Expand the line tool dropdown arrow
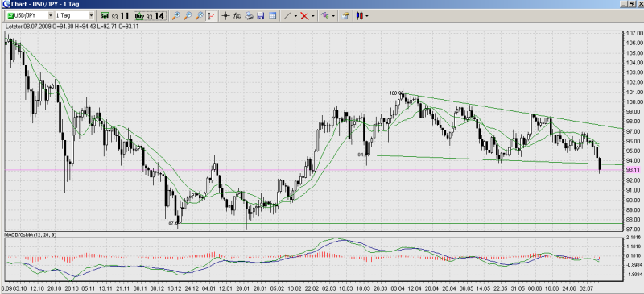This screenshot has height=294, width=644. (x=295, y=16)
